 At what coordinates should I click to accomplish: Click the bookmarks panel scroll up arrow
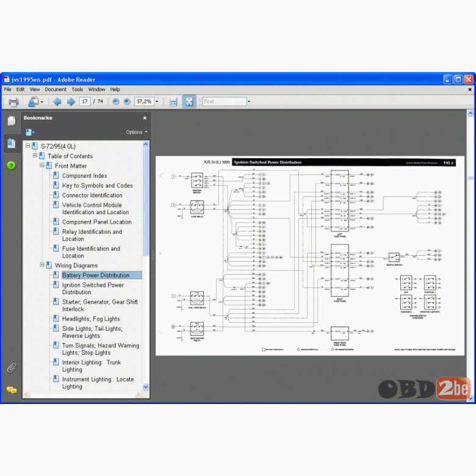146,144
